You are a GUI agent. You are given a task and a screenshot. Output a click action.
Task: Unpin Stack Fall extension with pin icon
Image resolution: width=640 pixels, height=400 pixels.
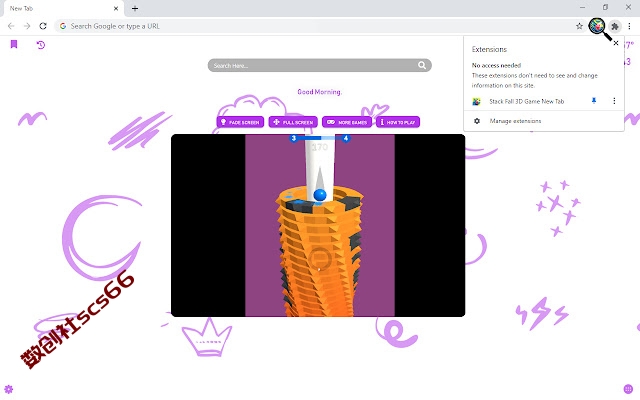(x=594, y=101)
